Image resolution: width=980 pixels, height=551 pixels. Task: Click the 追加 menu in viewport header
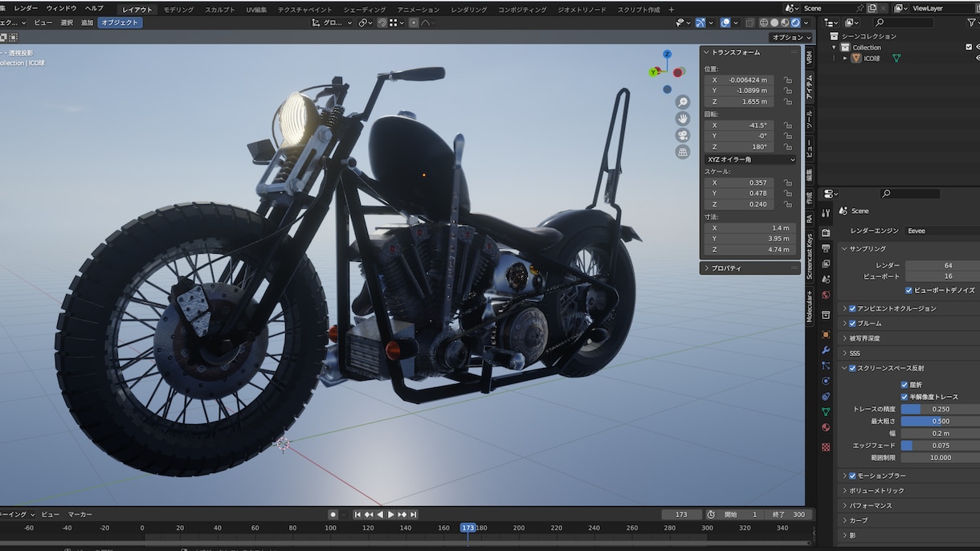(x=87, y=22)
